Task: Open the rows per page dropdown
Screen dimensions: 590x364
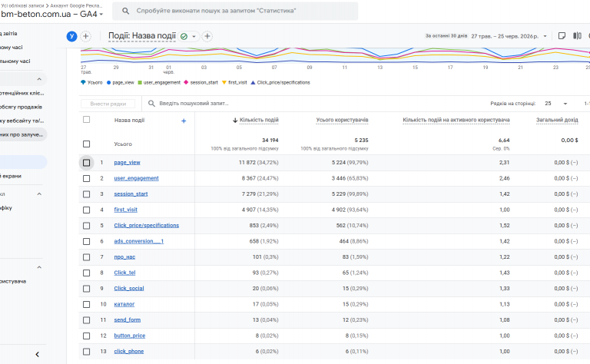Action: (x=556, y=104)
